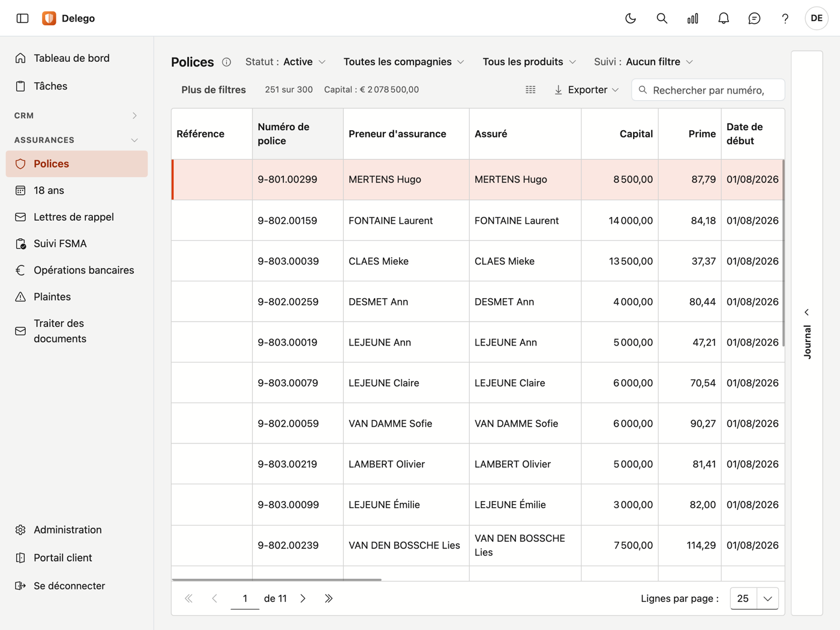
Task: Click Se déconnecter link
Action: [77, 586]
